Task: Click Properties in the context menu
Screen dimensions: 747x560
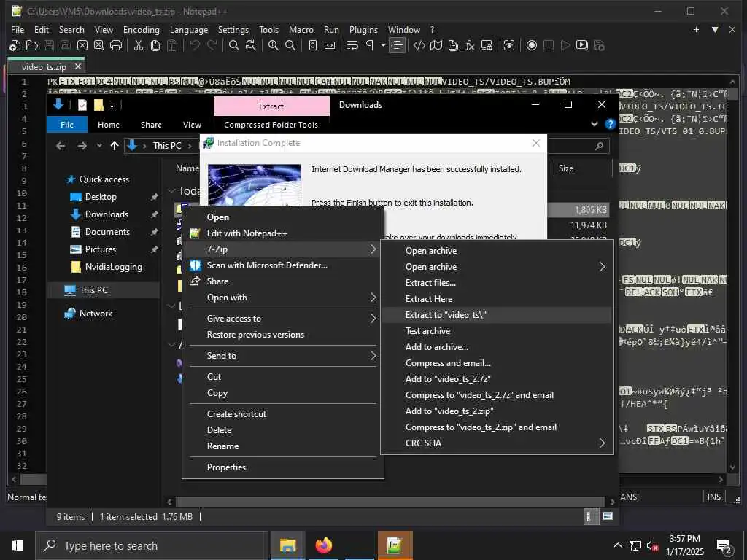Action: click(x=282, y=467)
